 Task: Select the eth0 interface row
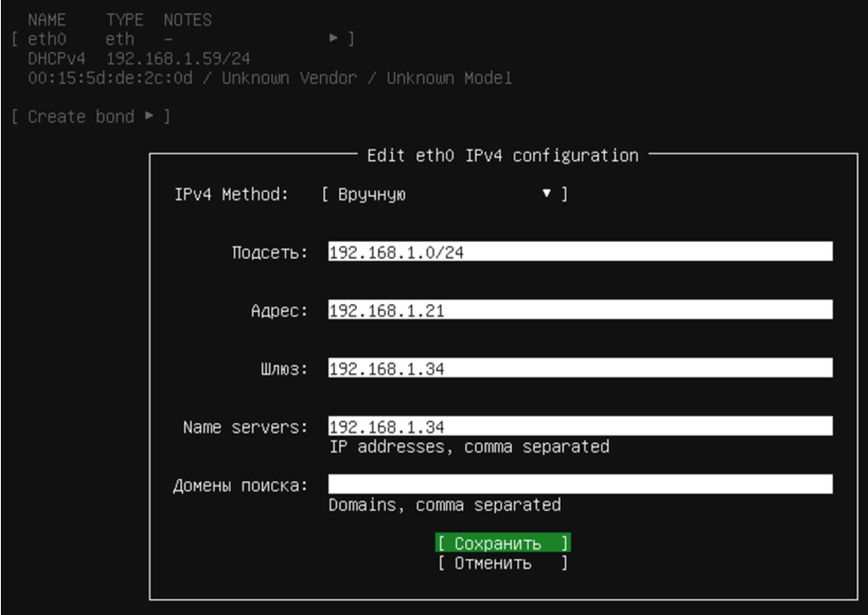[183, 39]
